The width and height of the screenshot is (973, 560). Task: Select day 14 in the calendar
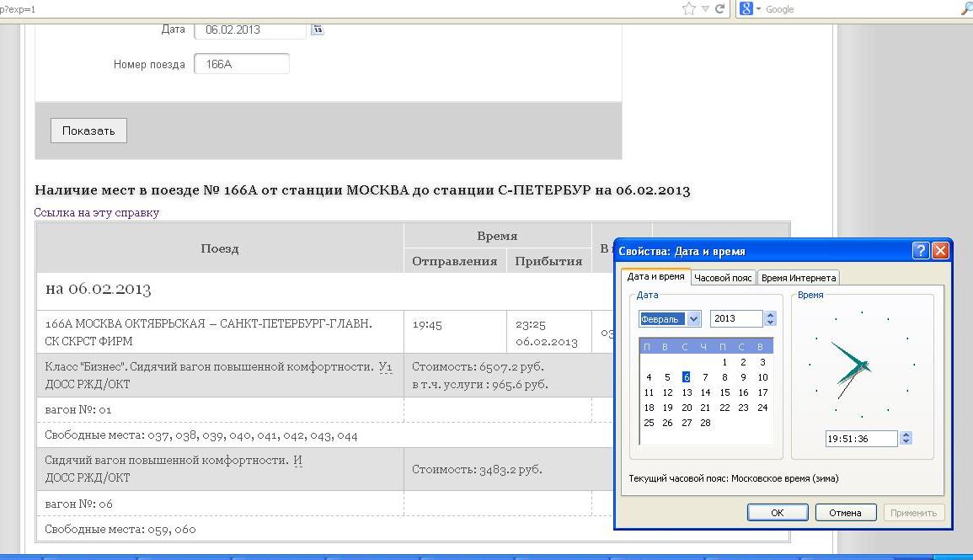pyautogui.click(x=705, y=392)
